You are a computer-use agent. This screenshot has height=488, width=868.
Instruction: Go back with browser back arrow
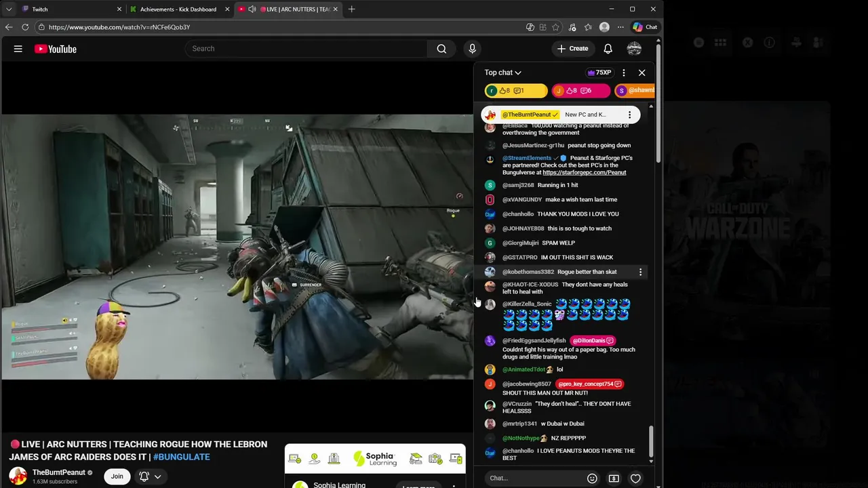(x=9, y=27)
